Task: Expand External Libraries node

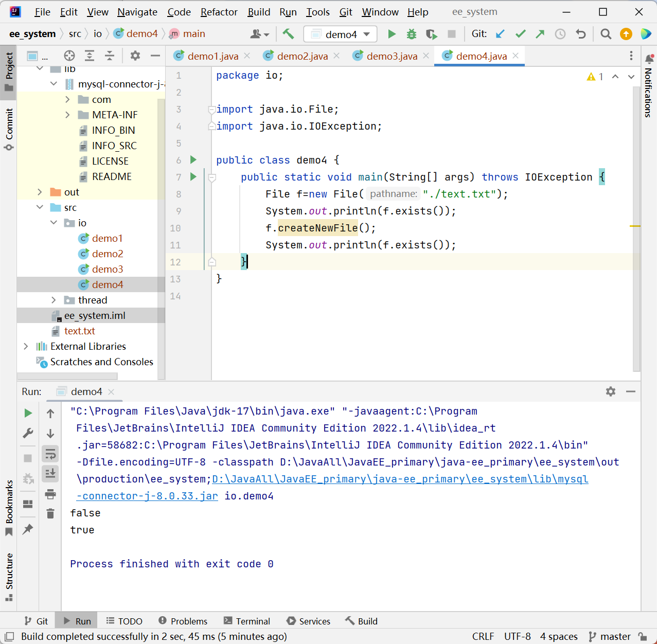Action: [x=26, y=346]
